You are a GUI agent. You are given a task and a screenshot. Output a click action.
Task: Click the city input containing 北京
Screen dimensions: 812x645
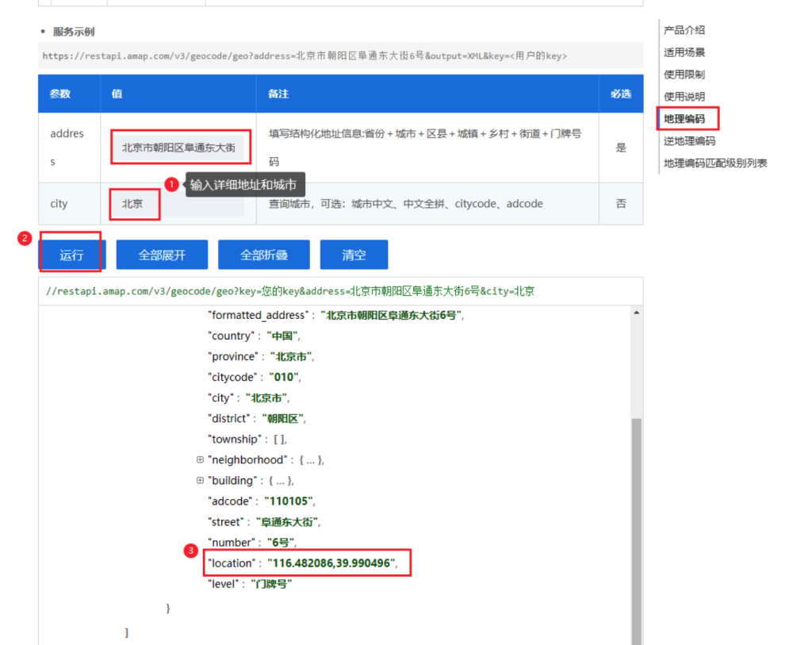135,204
